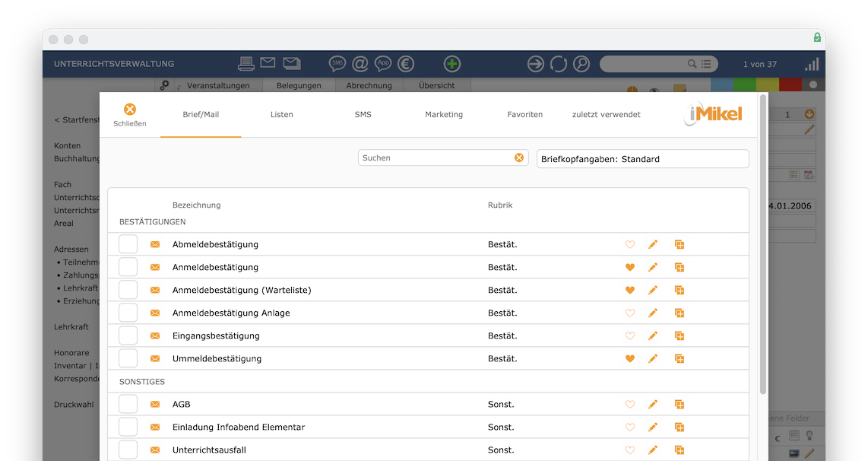Image resolution: width=868 pixels, height=461 pixels.
Task: Open the Favoriten tab
Action: [x=524, y=115]
